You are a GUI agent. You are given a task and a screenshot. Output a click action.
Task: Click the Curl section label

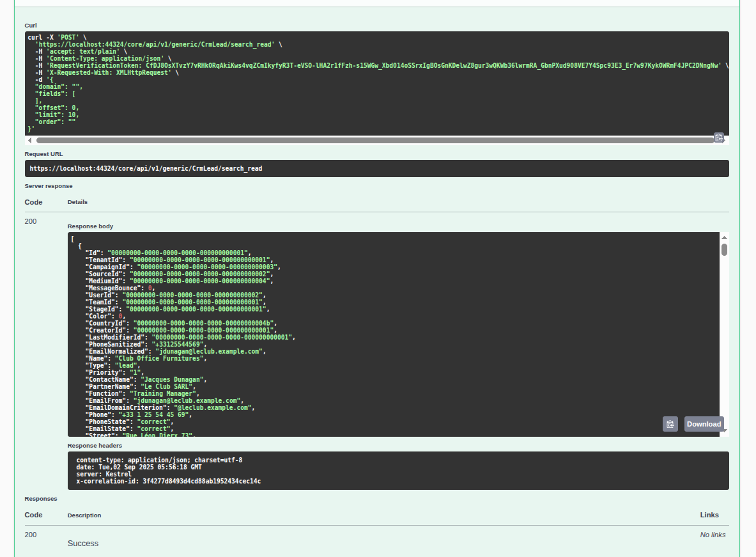31,25
